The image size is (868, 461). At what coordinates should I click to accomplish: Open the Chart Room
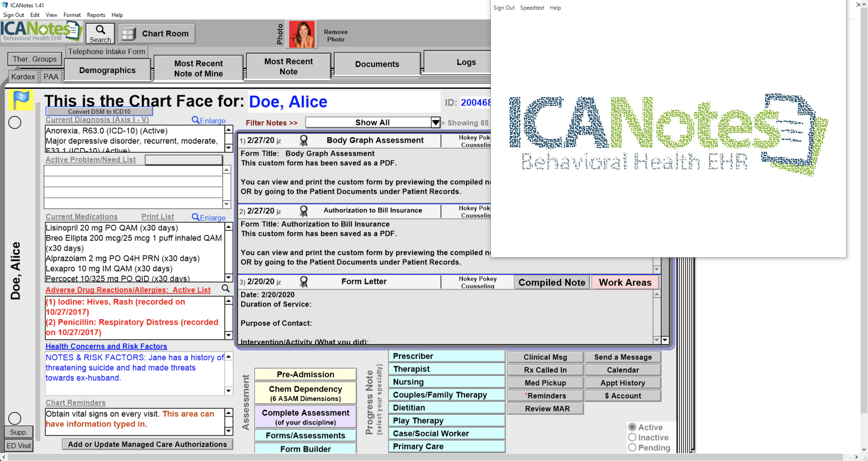157,34
